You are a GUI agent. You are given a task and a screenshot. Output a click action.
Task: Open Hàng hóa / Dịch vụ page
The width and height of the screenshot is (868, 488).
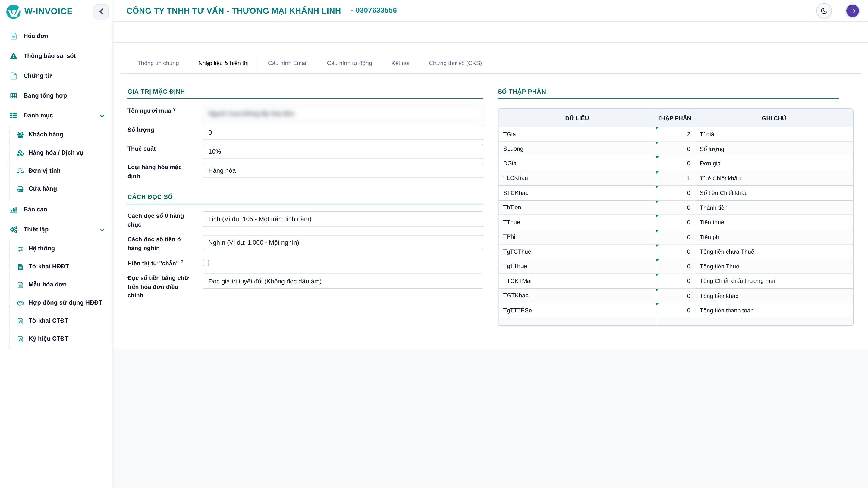click(56, 153)
